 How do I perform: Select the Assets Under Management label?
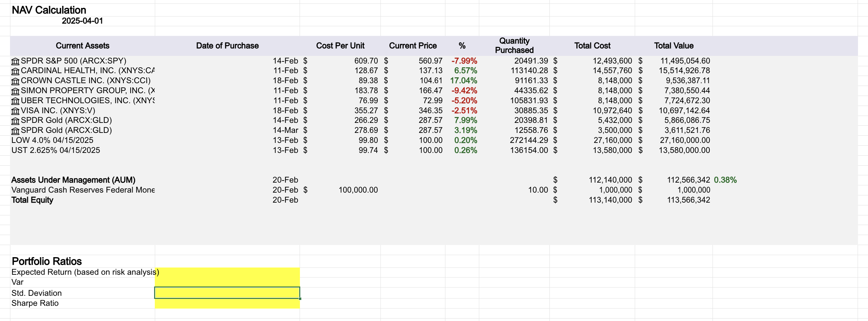(x=74, y=180)
